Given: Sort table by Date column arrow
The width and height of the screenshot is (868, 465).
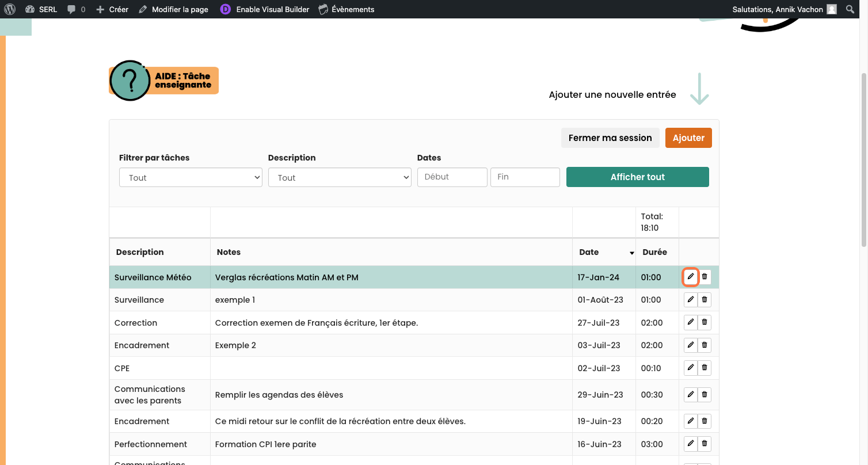Looking at the screenshot, I should click(x=631, y=253).
